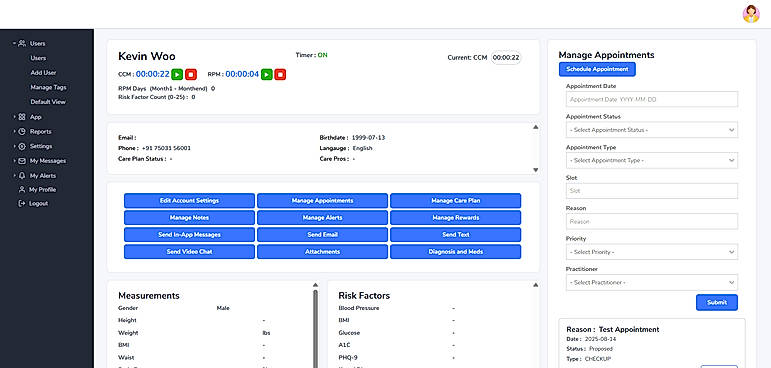
Task: Click the My Profile person icon
Action: (22, 189)
